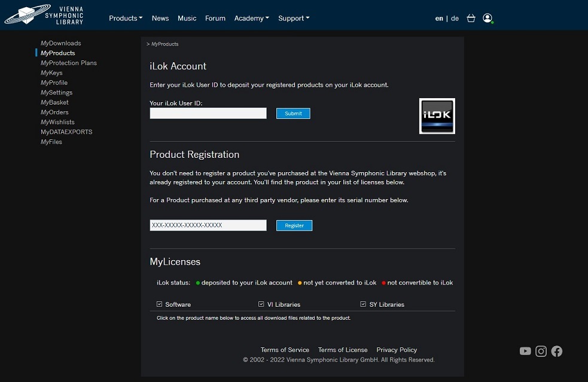Viewport: 588px width, 382px height.
Task: Open the News page from the navigation
Action: pos(160,18)
